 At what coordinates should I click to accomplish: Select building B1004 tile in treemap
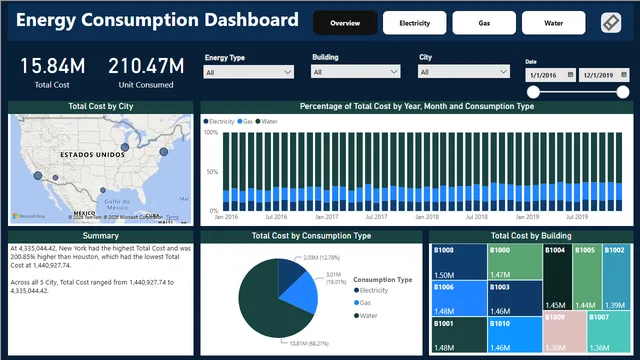point(557,277)
